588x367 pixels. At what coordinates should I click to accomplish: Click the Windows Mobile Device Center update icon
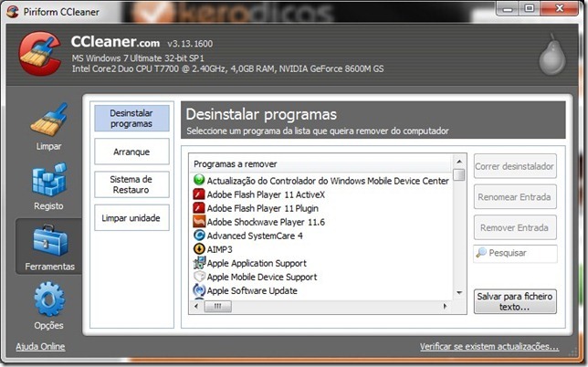(199, 181)
